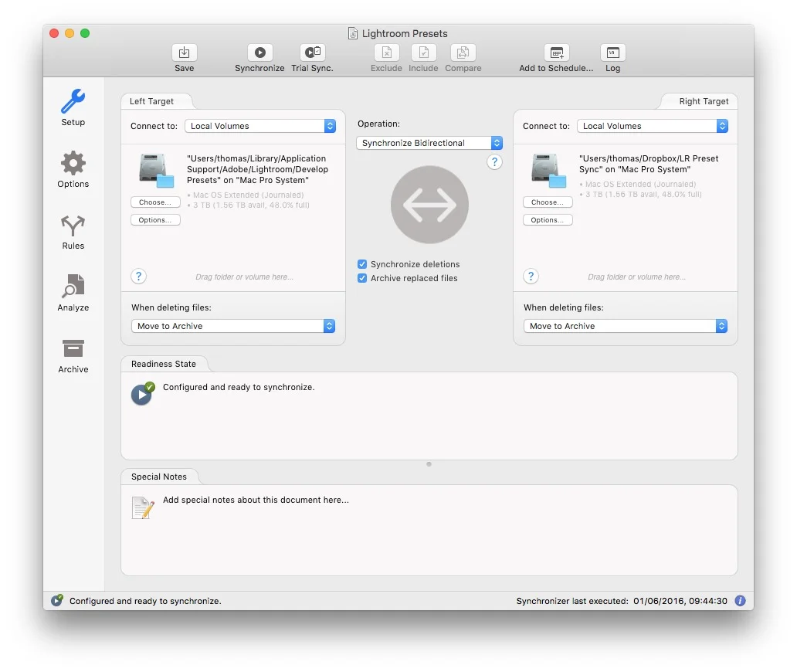This screenshot has width=797, height=672.
Task: Click the status bar info icon
Action: (741, 601)
